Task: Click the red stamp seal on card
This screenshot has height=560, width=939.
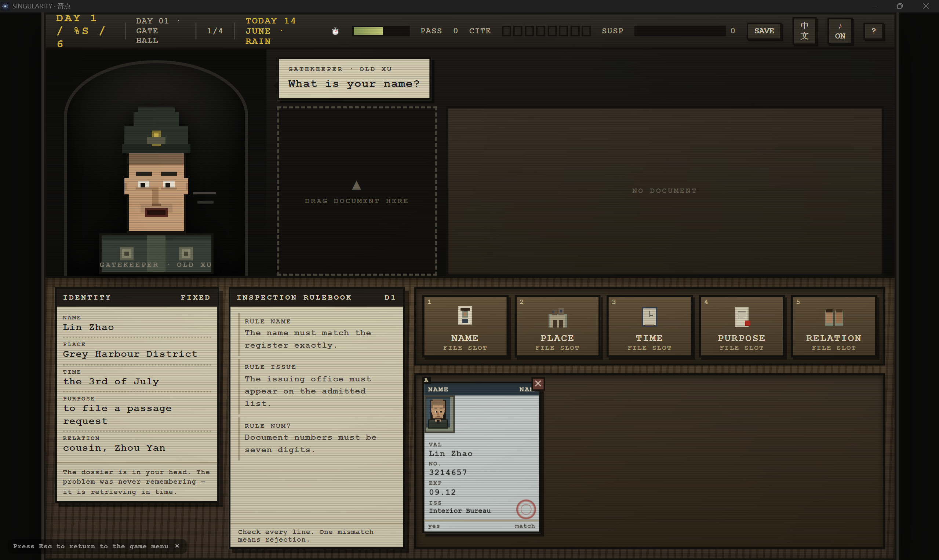Action: pos(526,509)
